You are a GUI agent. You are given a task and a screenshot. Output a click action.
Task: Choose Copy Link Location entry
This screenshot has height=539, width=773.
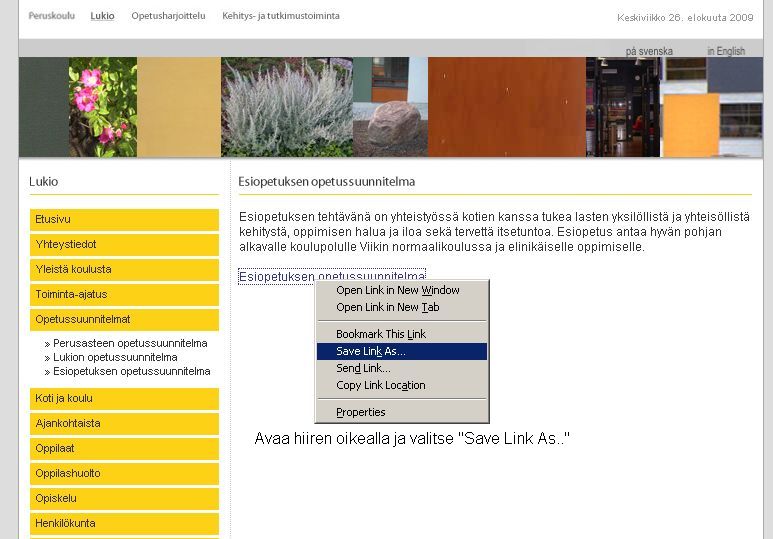[402, 385]
